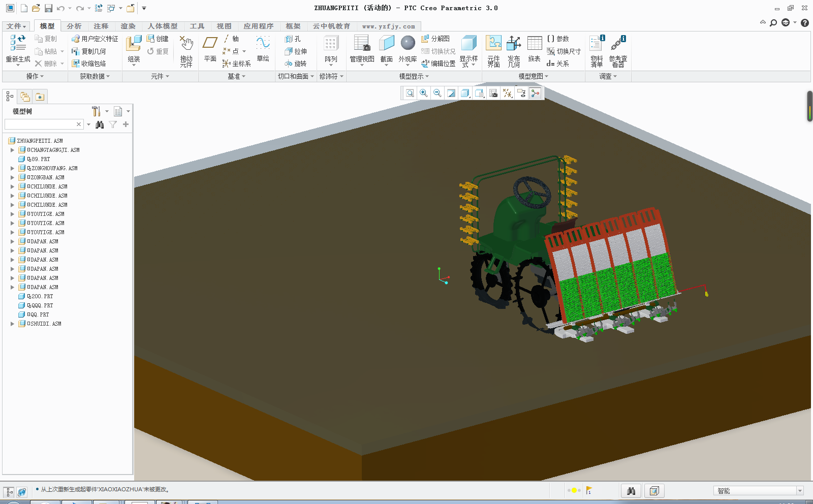The image size is (813, 504).
Task: Expand the ZONGBAN.ASM tree node
Action: point(12,177)
